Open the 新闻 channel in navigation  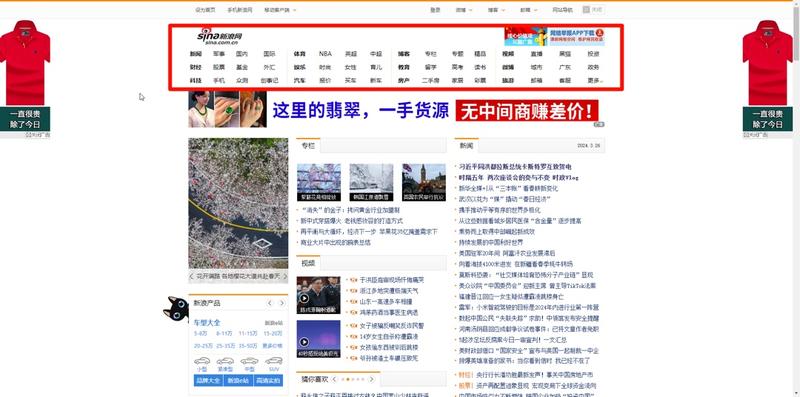[195, 54]
